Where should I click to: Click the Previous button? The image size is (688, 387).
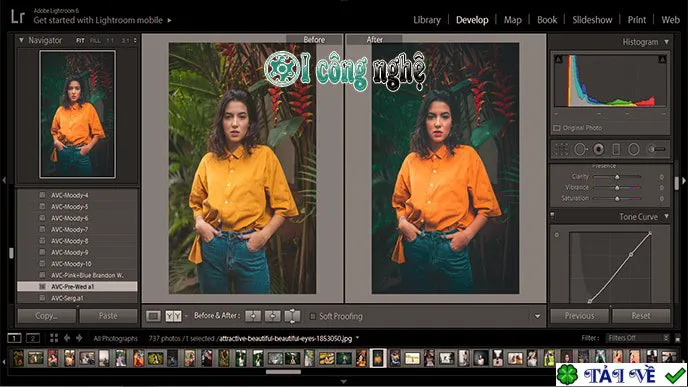[x=579, y=315]
